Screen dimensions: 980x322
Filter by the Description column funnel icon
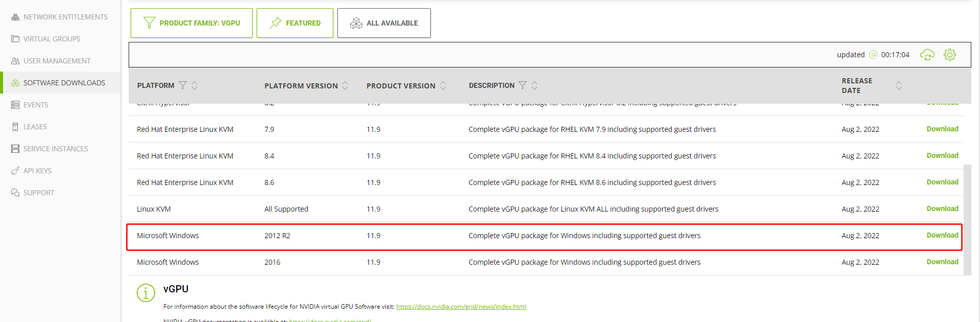(x=523, y=85)
